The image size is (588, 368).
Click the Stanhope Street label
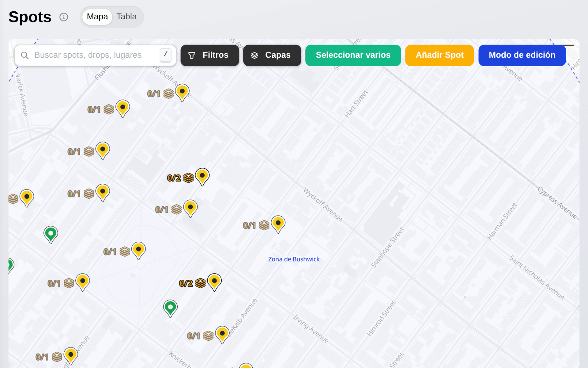[387, 247]
